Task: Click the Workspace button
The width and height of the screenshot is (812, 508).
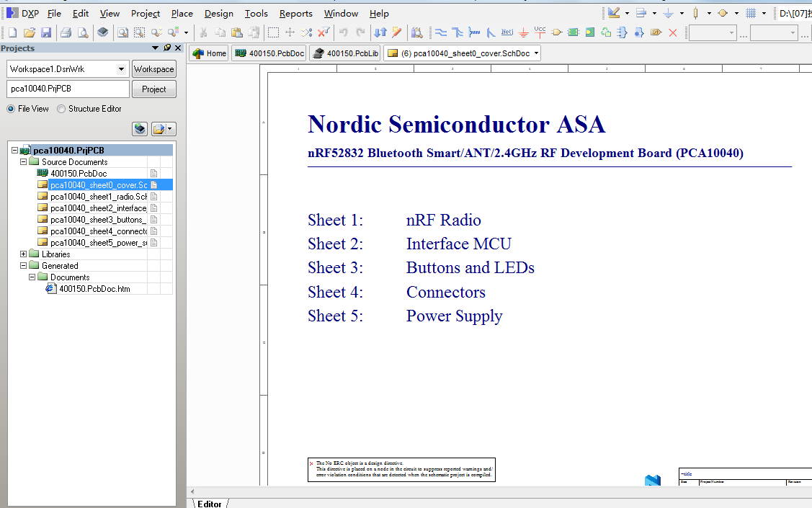Action: (153, 69)
